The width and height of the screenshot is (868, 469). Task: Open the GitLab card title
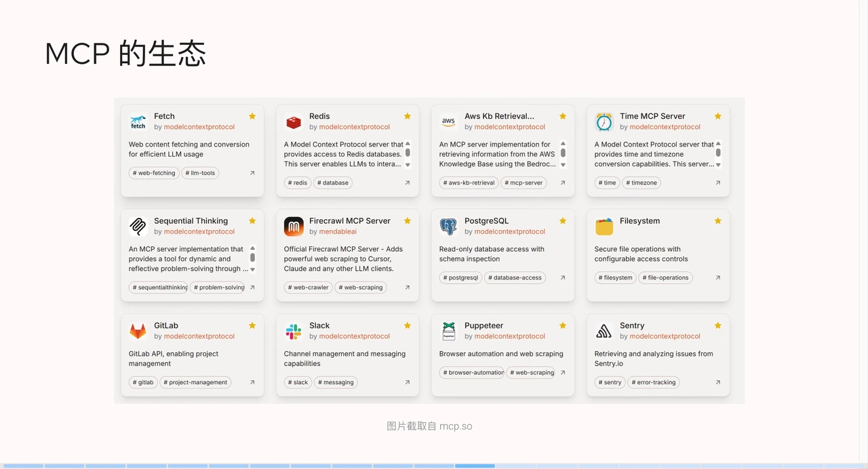(x=166, y=326)
